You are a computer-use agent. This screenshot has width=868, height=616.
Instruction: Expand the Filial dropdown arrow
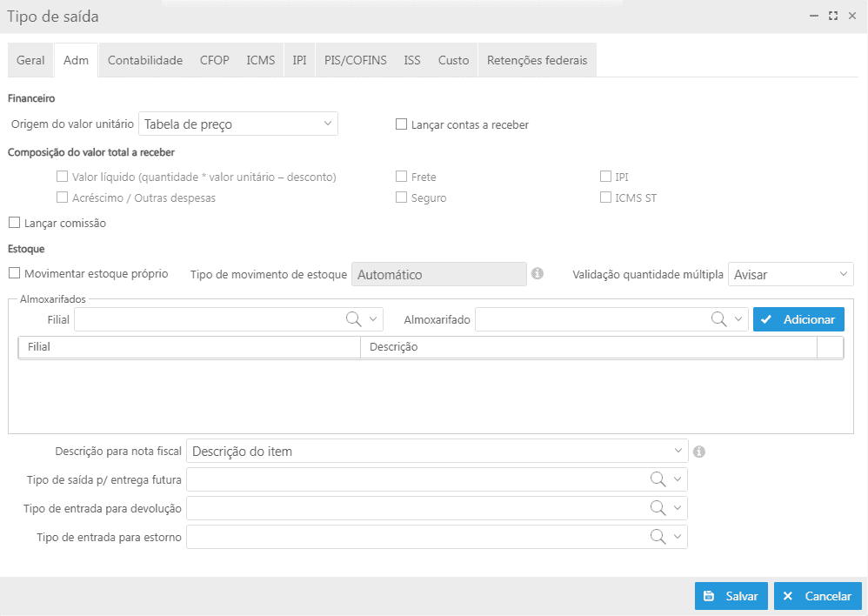tap(373, 319)
